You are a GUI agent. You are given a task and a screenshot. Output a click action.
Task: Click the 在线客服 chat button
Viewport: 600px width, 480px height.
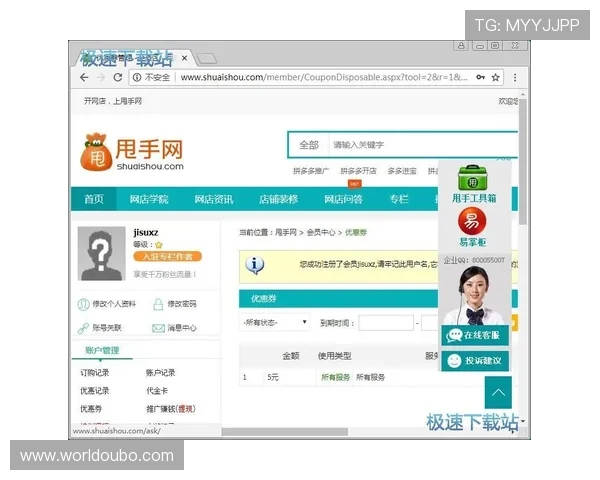[x=475, y=335]
